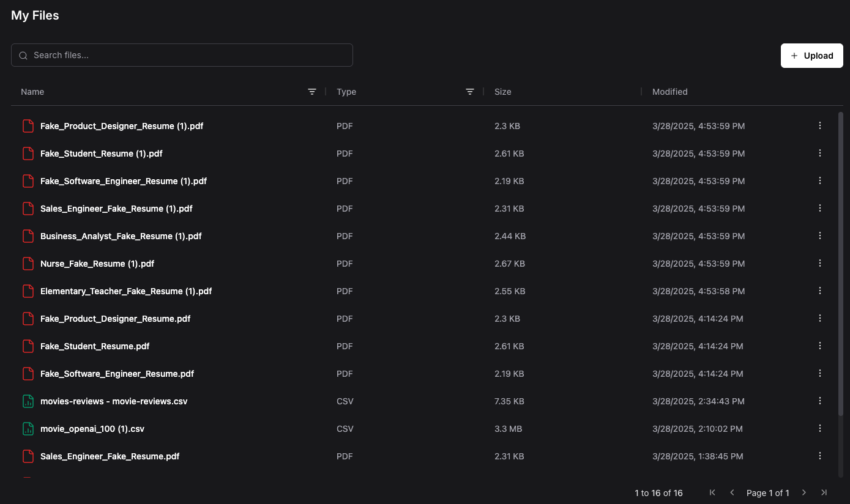Open filter menu for Name column

click(x=312, y=92)
